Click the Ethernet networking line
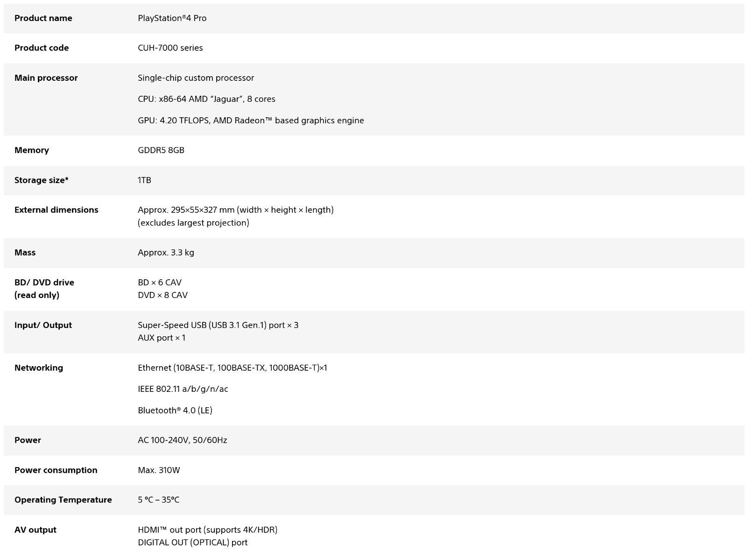This screenshot has width=747, height=560. point(233,368)
